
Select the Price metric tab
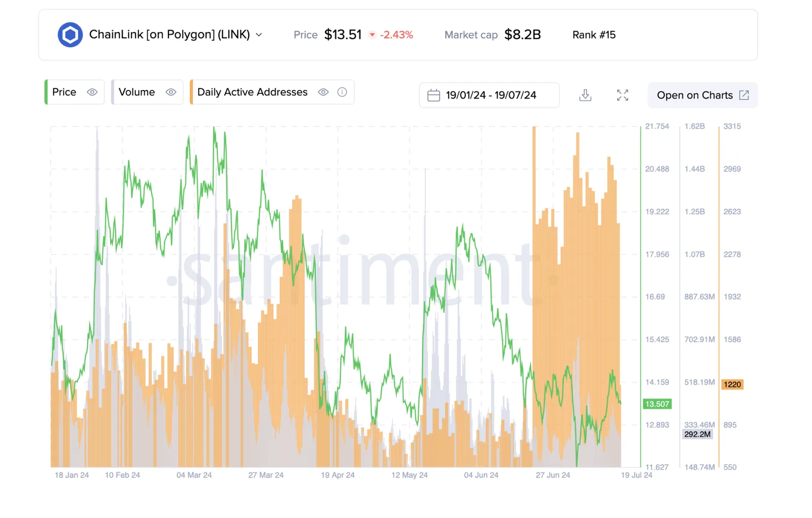75,92
